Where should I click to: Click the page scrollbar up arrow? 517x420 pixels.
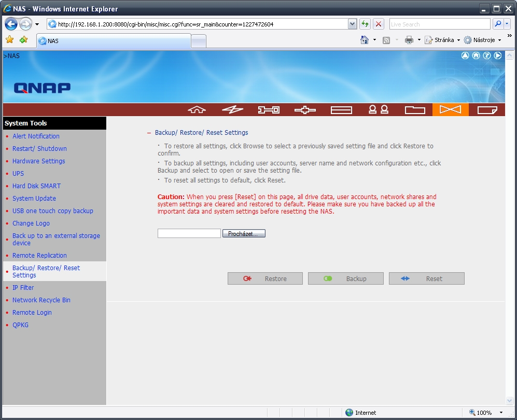[x=509, y=55]
